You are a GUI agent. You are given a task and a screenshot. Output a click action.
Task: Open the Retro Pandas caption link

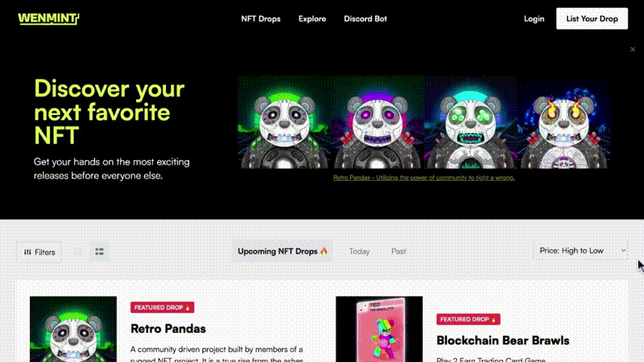(424, 178)
